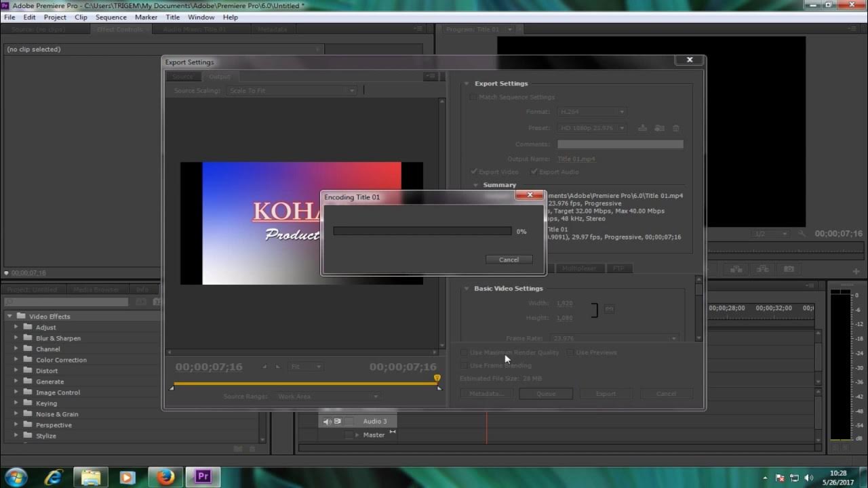
Task: Toggle Use Frame Blending checkbox
Action: coord(464,365)
